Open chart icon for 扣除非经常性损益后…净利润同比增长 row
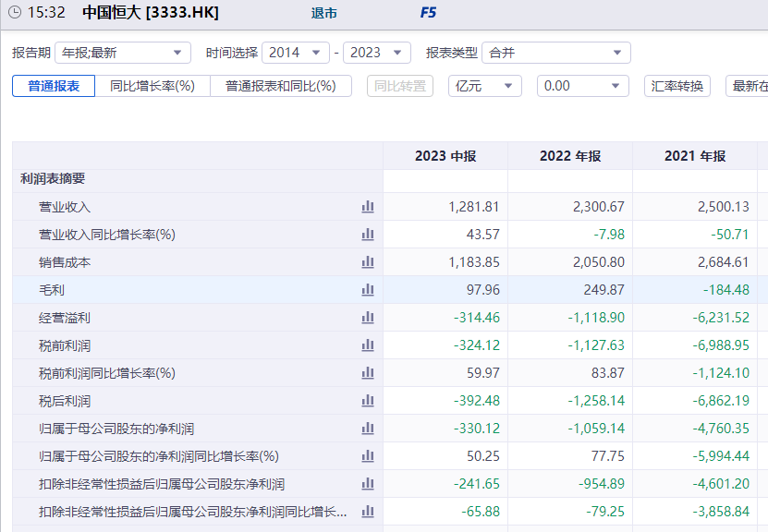Viewport: 768px width, 532px height. click(368, 512)
